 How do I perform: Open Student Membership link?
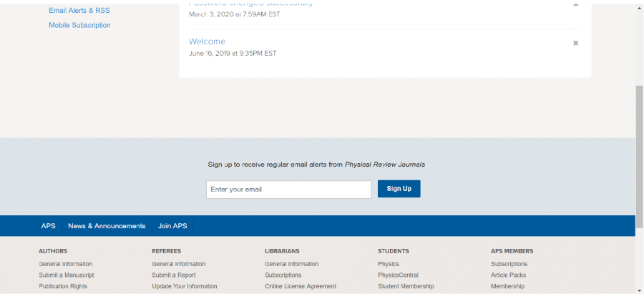coord(406,286)
